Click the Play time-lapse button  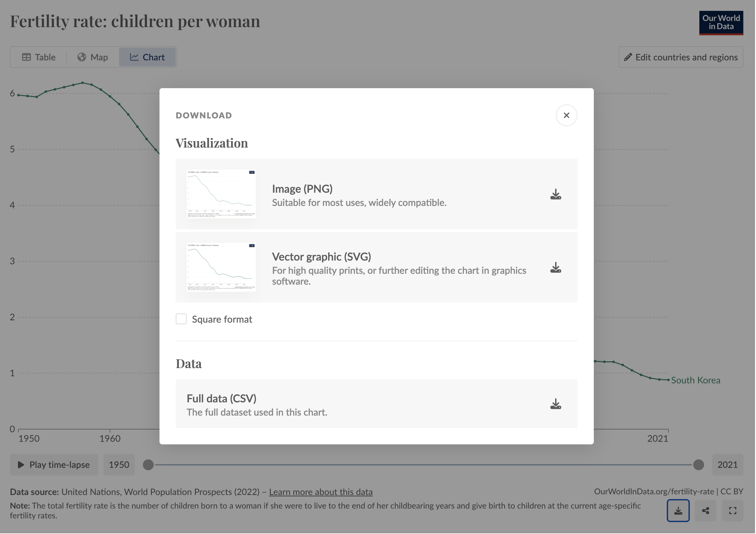coord(54,464)
